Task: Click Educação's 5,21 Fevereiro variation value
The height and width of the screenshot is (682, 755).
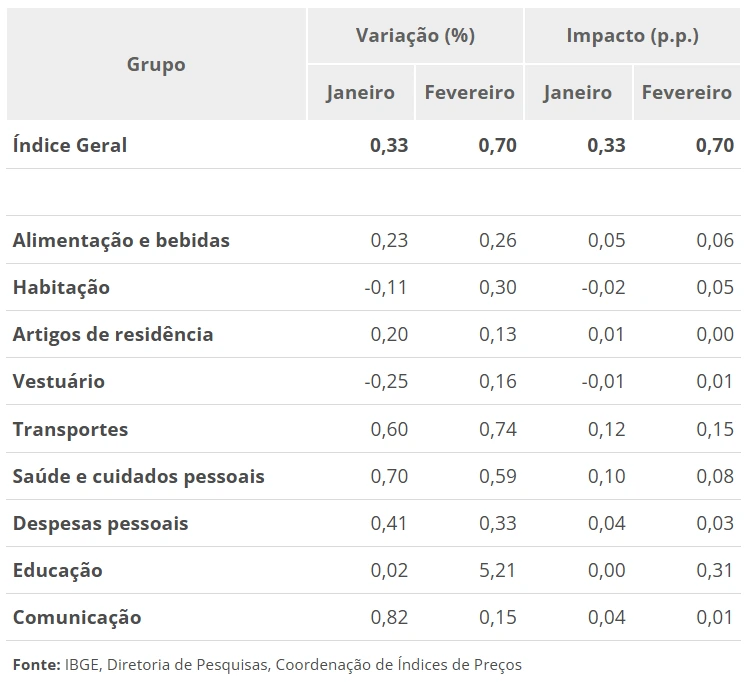Action: click(497, 570)
